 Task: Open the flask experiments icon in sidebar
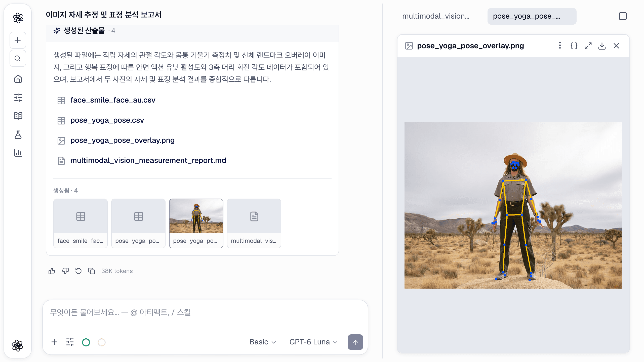(18, 134)
